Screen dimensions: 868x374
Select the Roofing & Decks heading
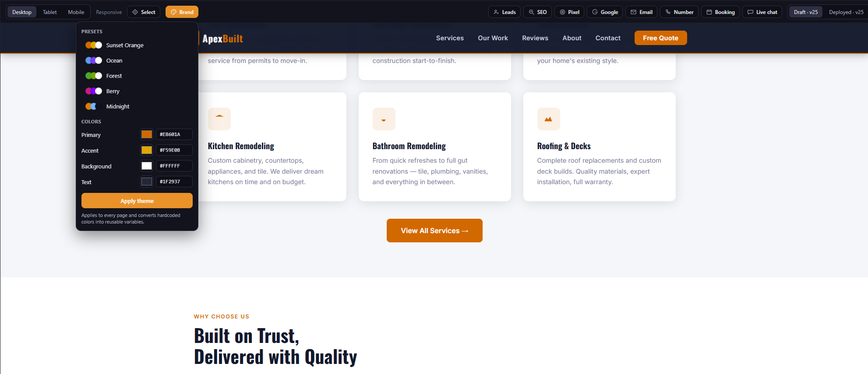[x=564, y=146]
